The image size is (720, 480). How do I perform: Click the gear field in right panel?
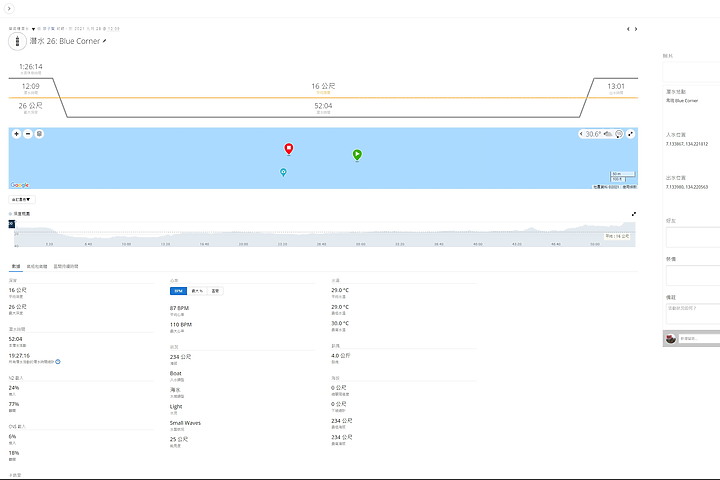coord(693,276)
